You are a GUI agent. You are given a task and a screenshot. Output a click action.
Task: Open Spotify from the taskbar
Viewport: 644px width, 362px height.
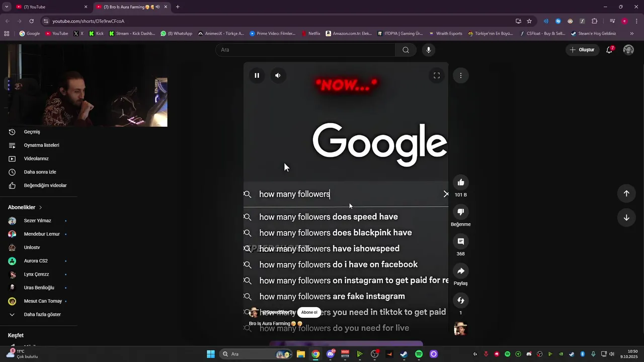click(x=419, y=354)
